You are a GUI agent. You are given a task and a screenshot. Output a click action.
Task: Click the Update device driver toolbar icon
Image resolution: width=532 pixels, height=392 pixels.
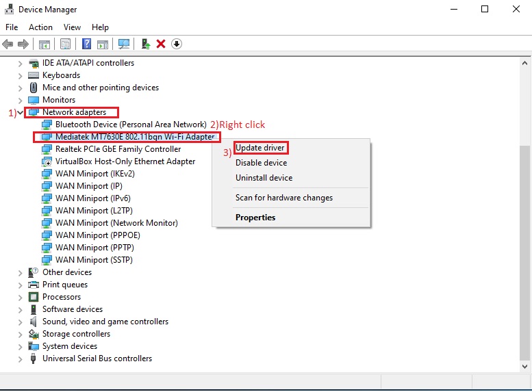145,44
